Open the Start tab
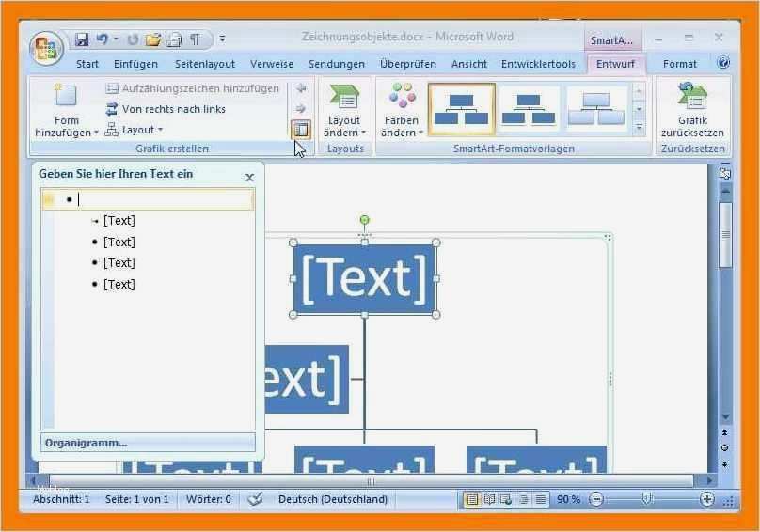Viewport: 760px width, 532px height. click(x=87, y=64)
